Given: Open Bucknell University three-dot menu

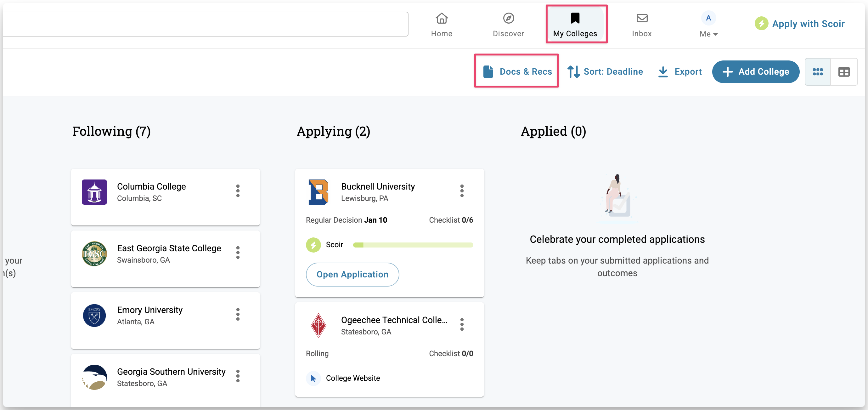Looking at the screenshot, I should pos(462,191).
